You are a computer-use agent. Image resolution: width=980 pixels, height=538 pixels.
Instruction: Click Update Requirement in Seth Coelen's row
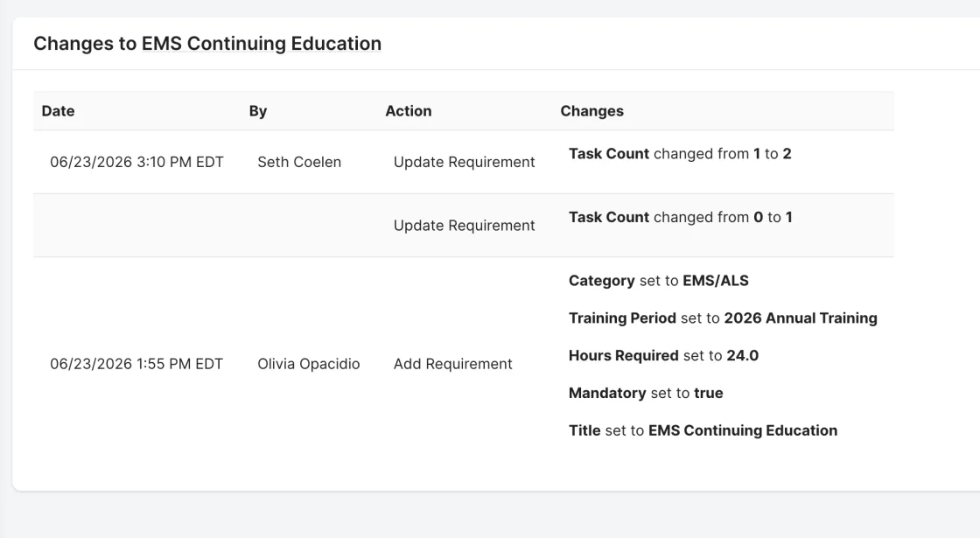[465, 162]
